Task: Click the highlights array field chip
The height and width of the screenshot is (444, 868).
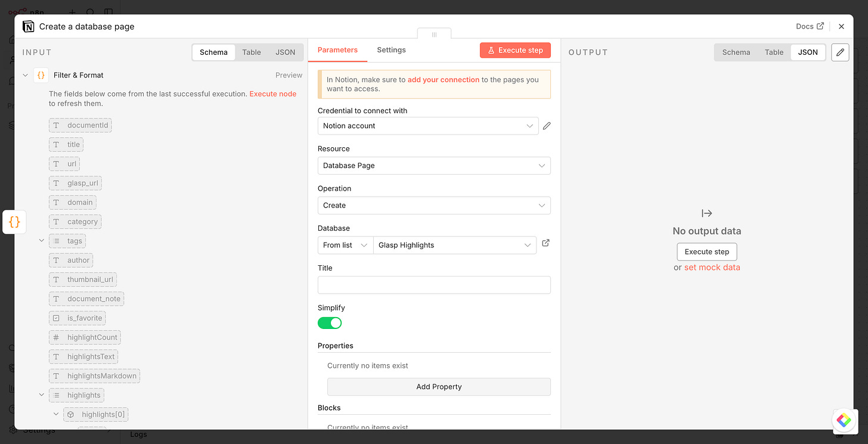Action: (76, 395)
